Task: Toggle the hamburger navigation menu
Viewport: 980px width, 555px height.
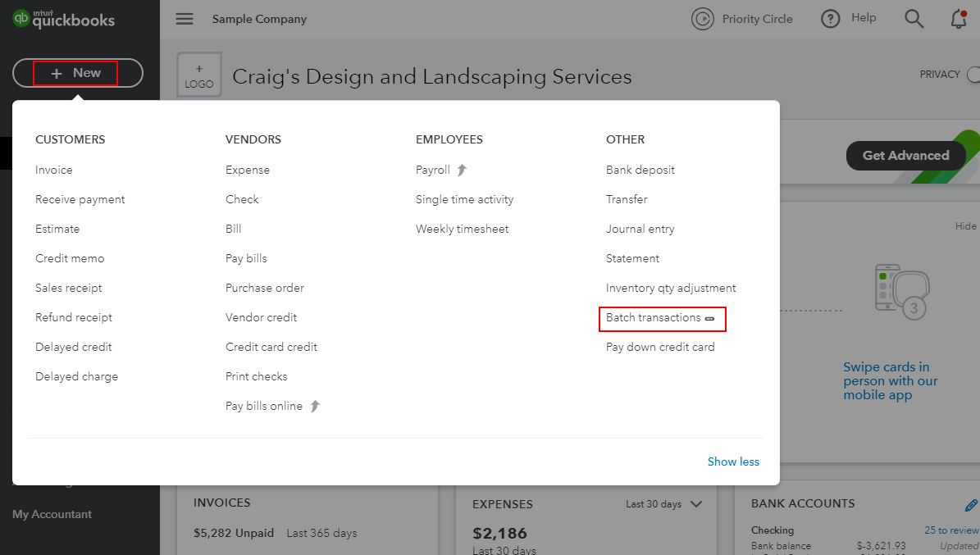Action: click(185, 19)
